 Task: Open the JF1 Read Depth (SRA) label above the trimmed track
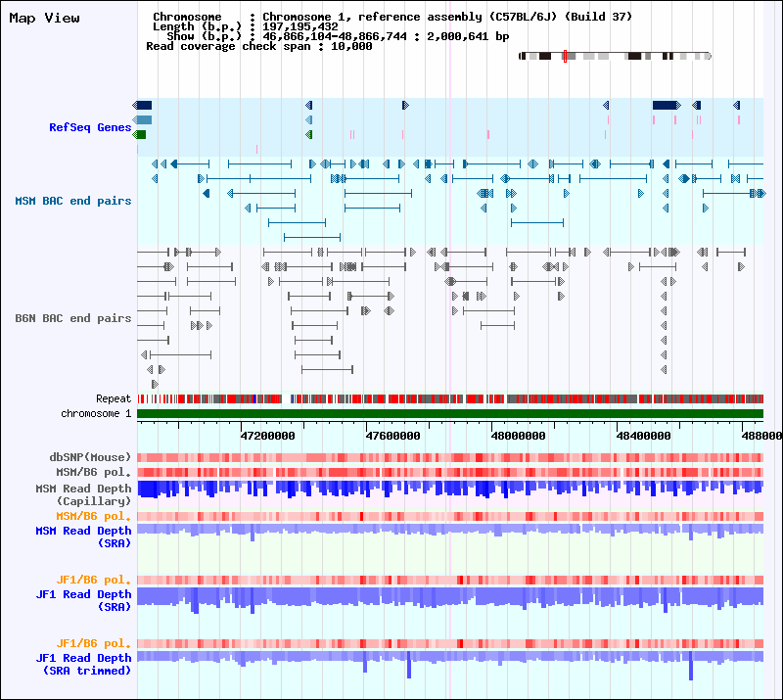tap(83, 600)
